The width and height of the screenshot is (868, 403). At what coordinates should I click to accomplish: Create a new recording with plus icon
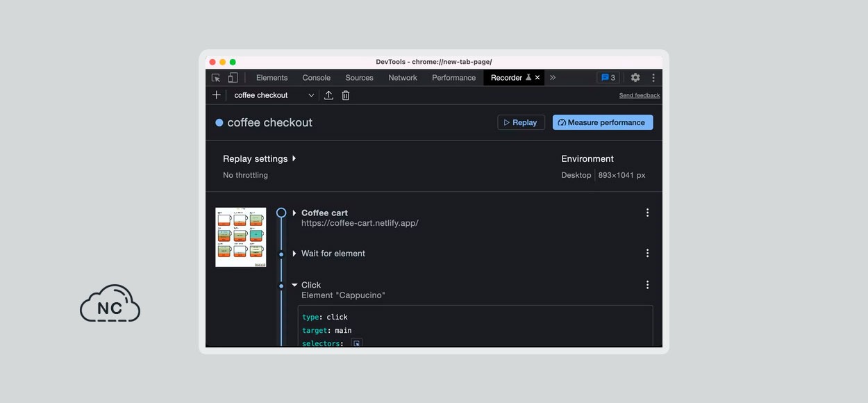(x=217, y=95)
